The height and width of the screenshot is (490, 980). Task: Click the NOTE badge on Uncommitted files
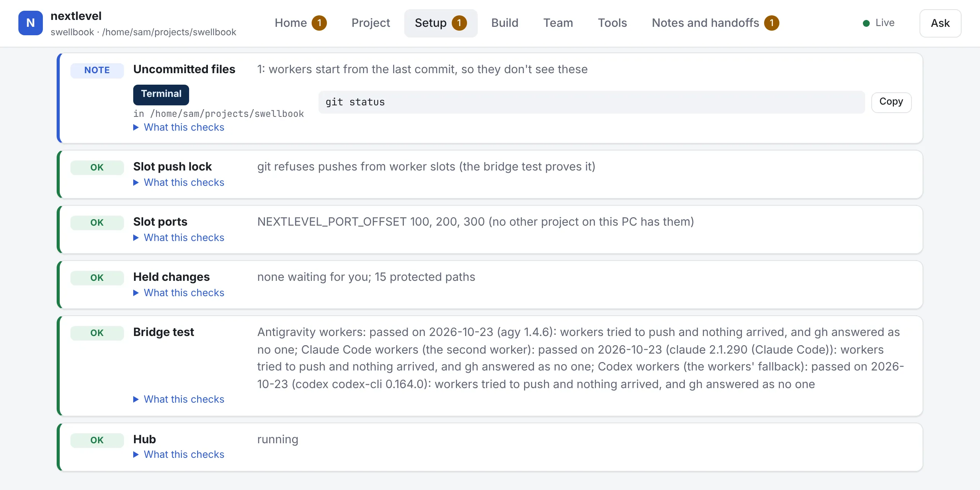click(x=97, y=70)
